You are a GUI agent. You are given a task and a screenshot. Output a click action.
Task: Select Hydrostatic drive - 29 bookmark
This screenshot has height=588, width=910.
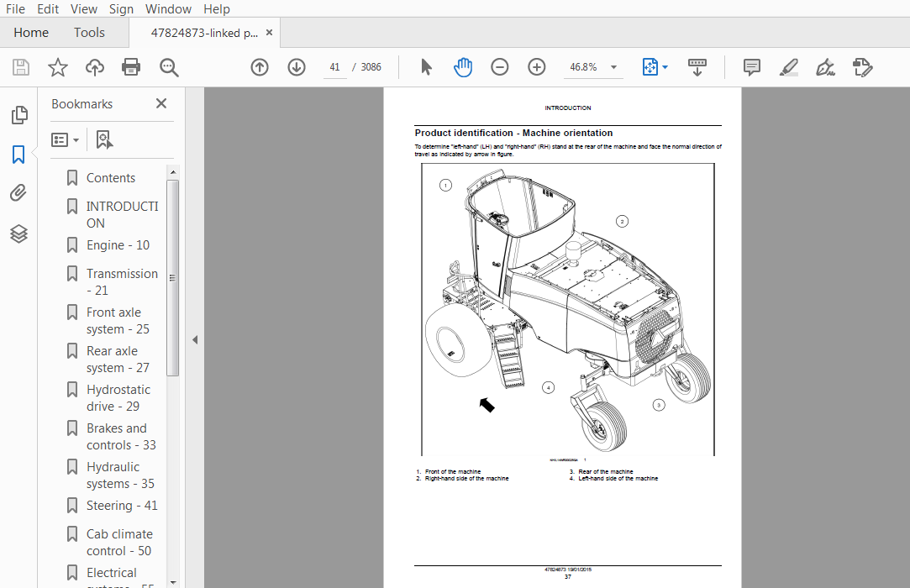(x=118, y=397)
